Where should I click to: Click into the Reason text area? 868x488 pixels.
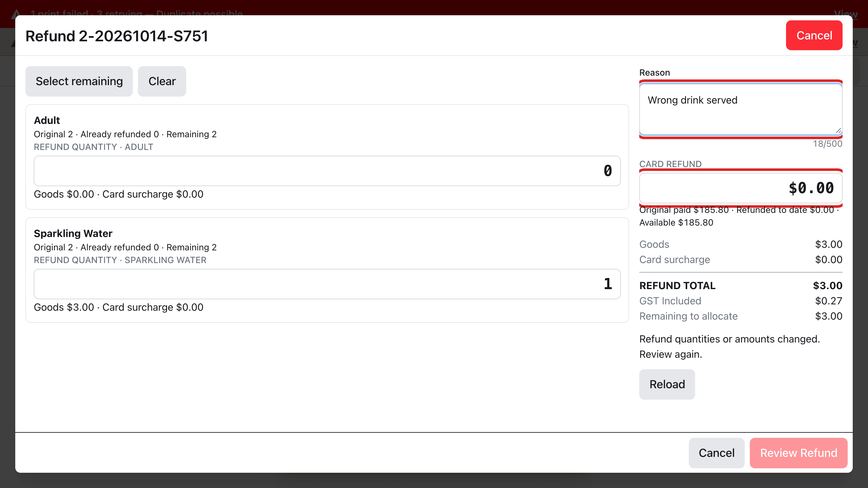tap(741, 110)
